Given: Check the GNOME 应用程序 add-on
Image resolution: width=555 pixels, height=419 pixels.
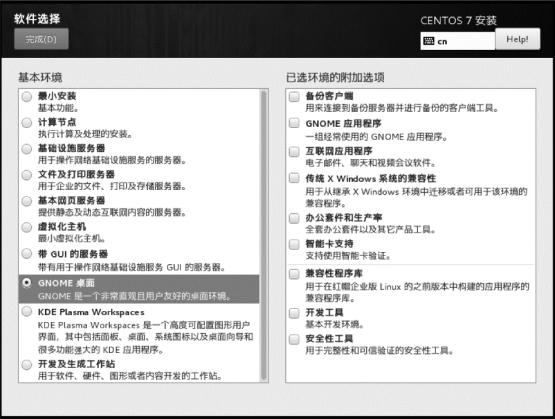Looking at the screenshot, I should tap(294, 123).
